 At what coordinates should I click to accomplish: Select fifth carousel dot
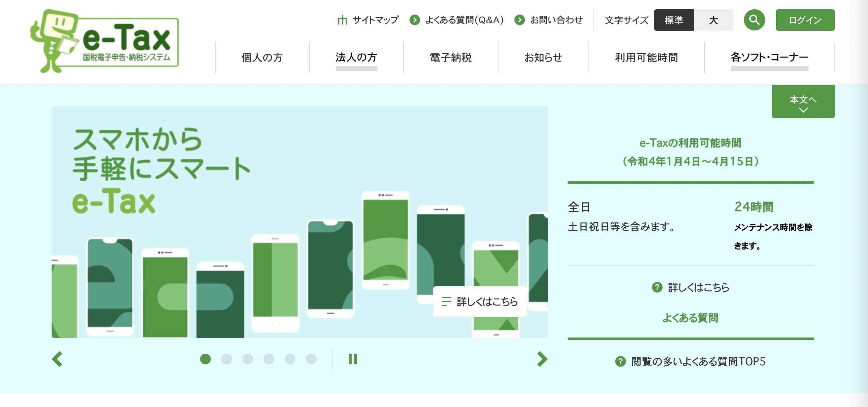(290, 359)
